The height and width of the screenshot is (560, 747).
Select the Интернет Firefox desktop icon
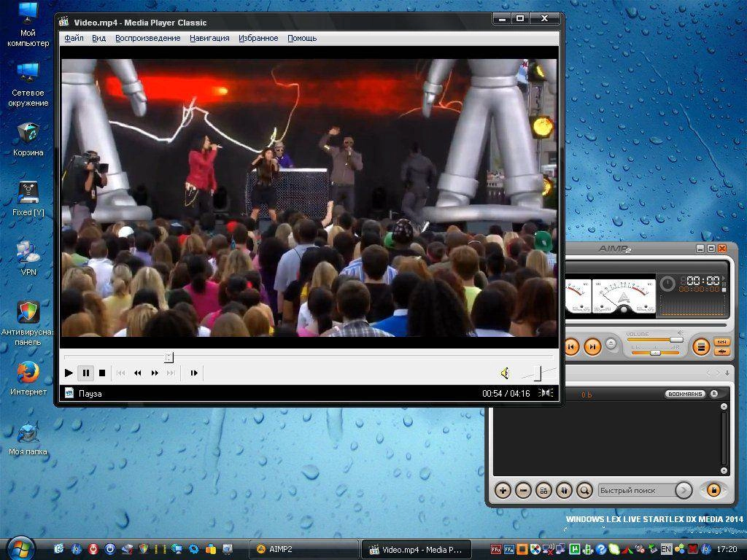[x=28, y=378]
